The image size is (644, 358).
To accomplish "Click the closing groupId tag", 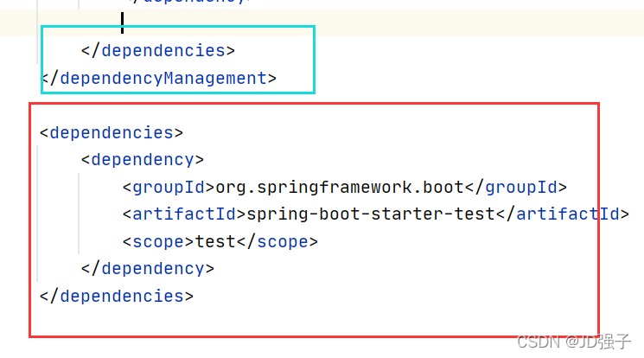I will [516, 188].
